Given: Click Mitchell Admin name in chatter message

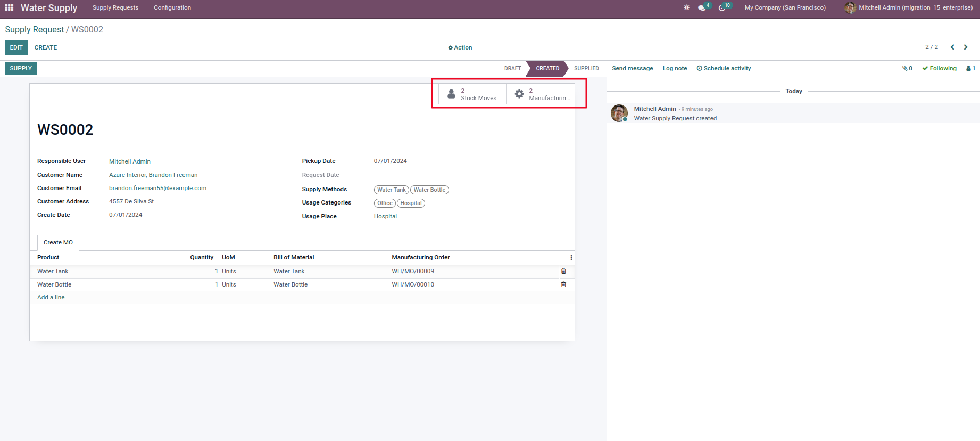Looking at the screenshot, I should click(x=655, y=109).
